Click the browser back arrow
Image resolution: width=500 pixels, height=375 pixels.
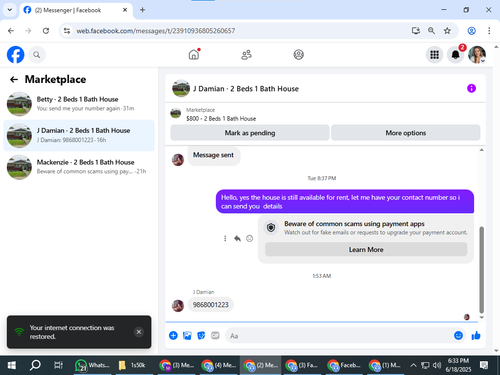point(11,31)
